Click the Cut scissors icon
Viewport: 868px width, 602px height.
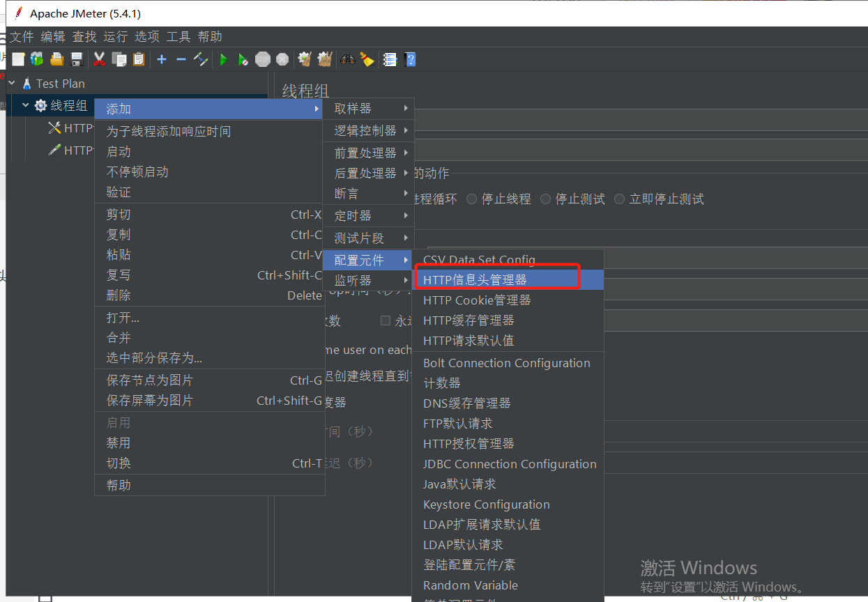click(x=100, y=60)
